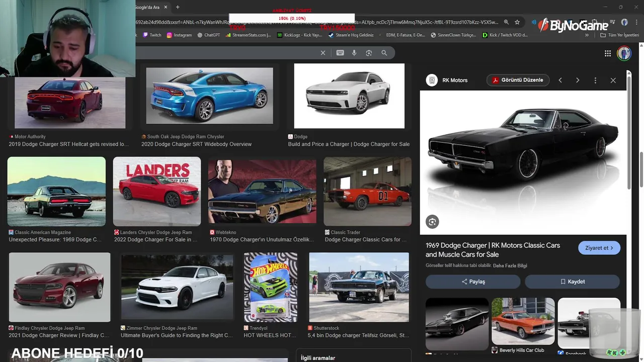Image resolution: width=644 pixels, height=362 pixels.
Task: Click the Görüntü Düzenle button
Action: point(518,80)
